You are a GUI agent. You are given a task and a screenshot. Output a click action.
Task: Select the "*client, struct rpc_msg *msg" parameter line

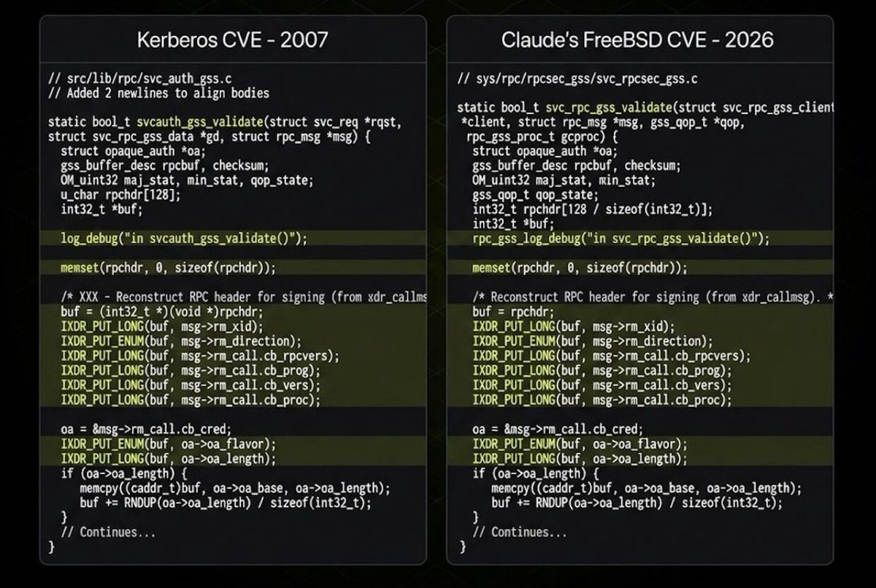point(603,122)
